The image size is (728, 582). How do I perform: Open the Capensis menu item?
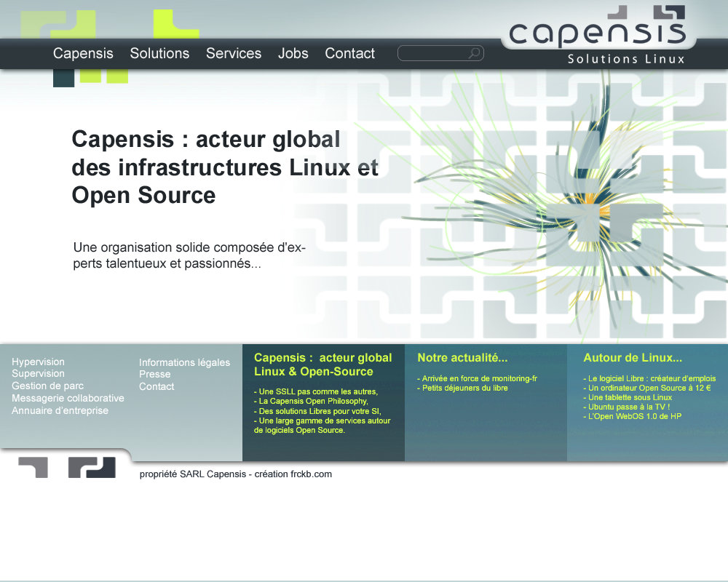83,54
